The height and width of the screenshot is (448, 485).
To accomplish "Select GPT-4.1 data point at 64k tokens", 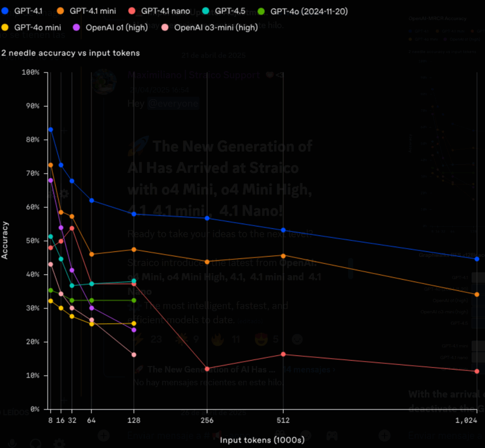I will pyautogui.click(x=91, y=201).
